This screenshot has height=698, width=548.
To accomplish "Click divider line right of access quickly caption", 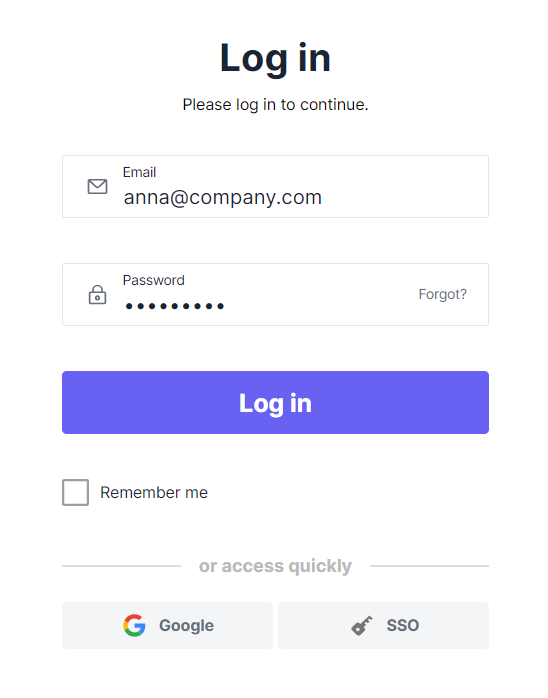I will [x=429, y=566].
